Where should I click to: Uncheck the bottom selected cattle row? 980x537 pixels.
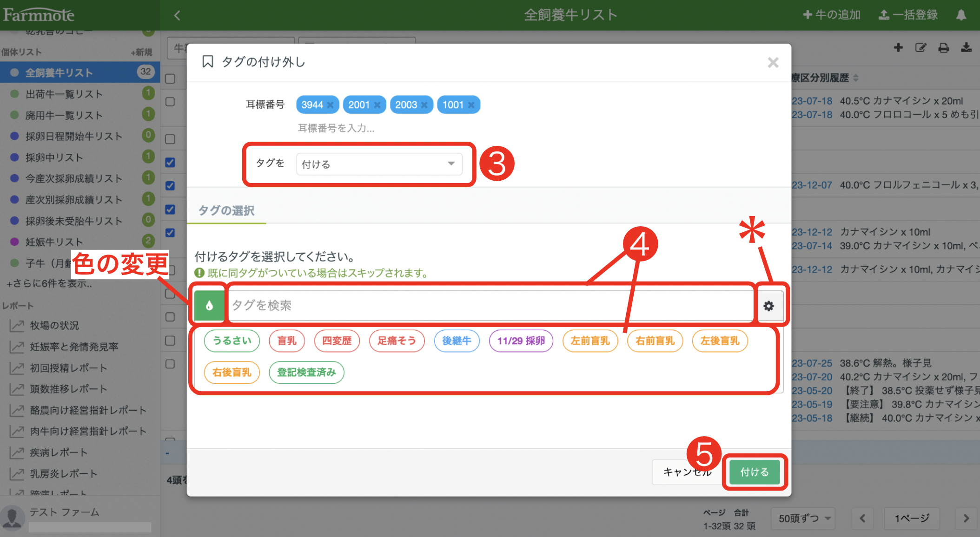(170, 234)
